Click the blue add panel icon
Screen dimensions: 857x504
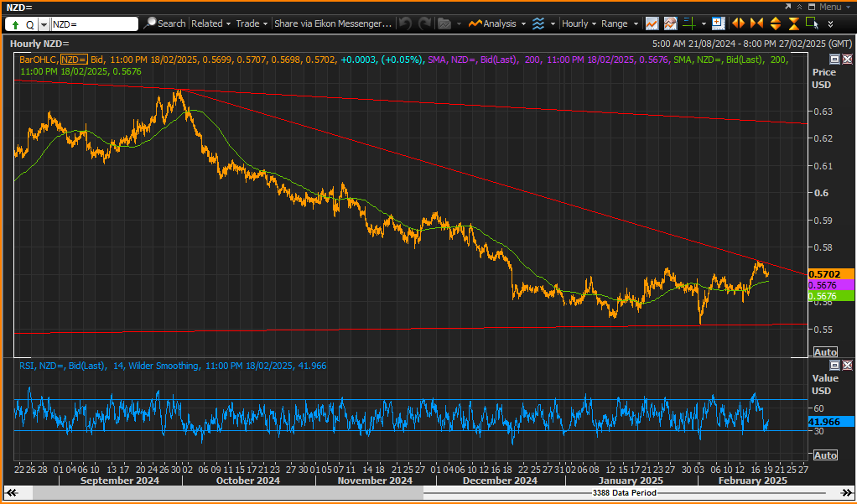pos(718,23)
